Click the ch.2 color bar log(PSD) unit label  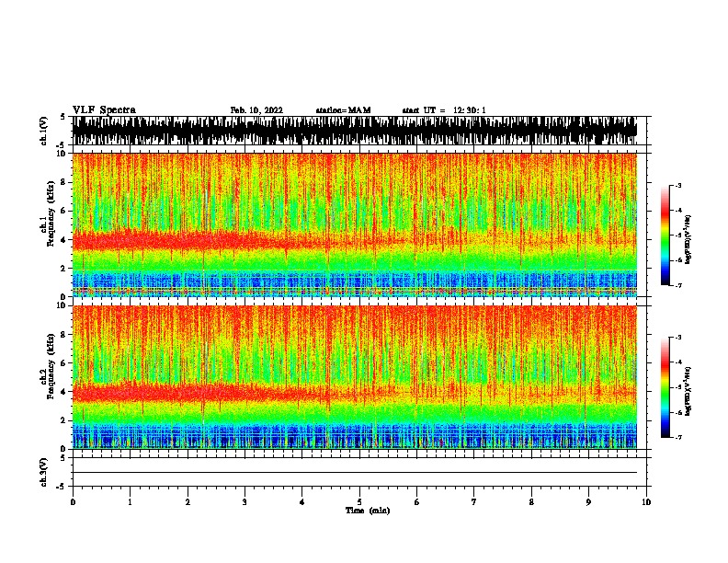coord(688,391)
